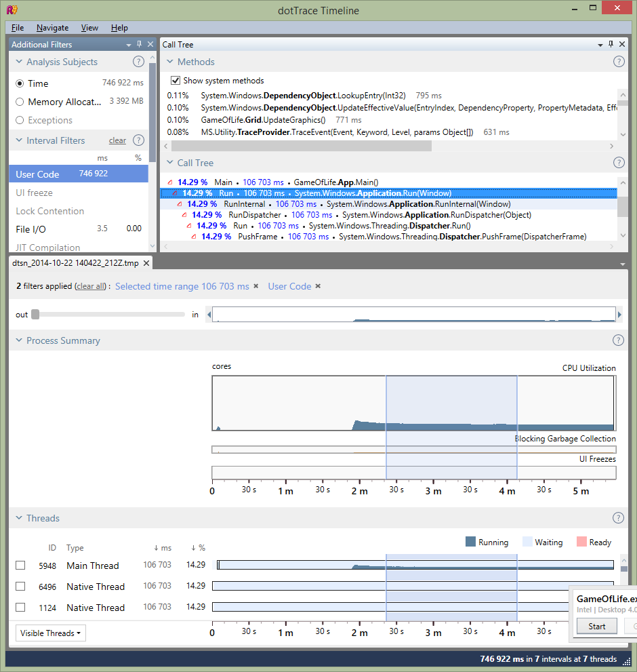Click the Additional Filters vertical scrollbar
Screen dimensions: 637x672
(152, 113)
